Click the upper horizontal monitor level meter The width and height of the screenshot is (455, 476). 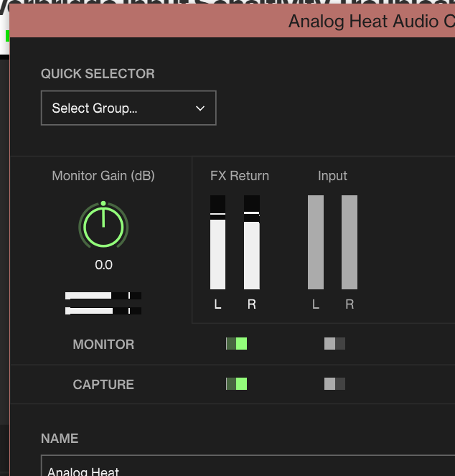[x=103, y=296]
